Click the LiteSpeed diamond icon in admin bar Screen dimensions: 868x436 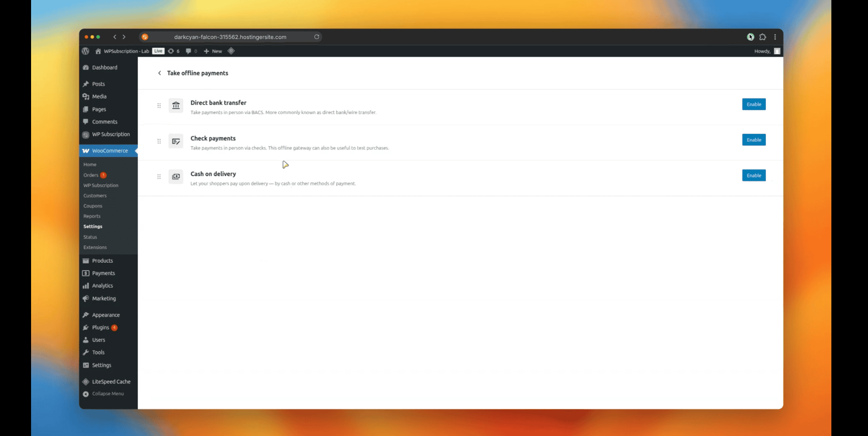pyautogui.click(x=231, y=51)
